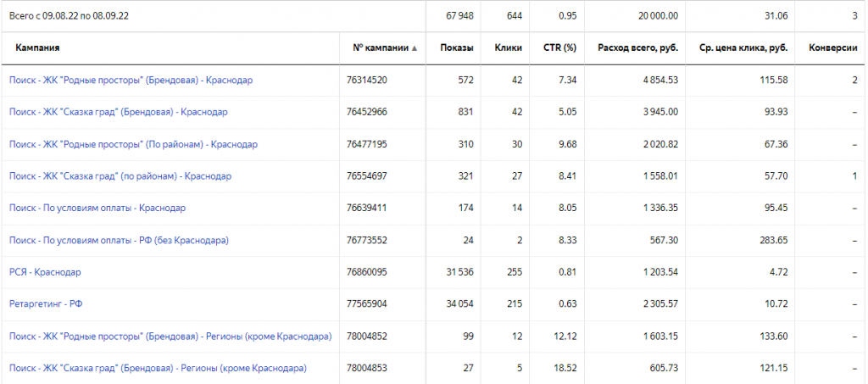868x384 pixels.
Task: Click spend value 2 305.57
Action: [660, 304]
